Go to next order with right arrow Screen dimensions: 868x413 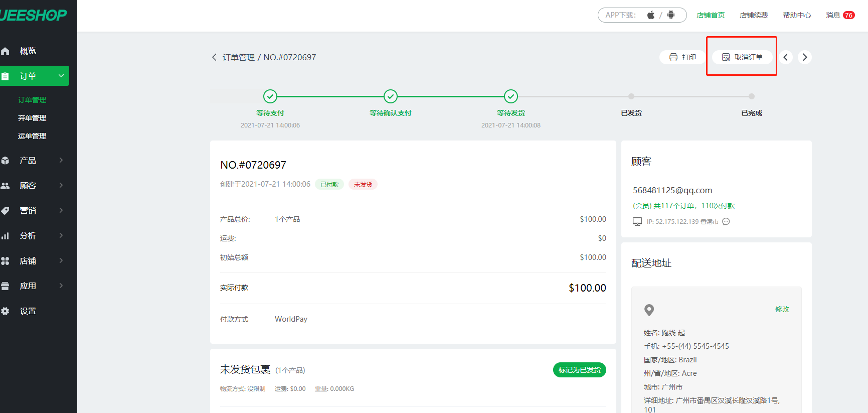click(x=805, y=57)
